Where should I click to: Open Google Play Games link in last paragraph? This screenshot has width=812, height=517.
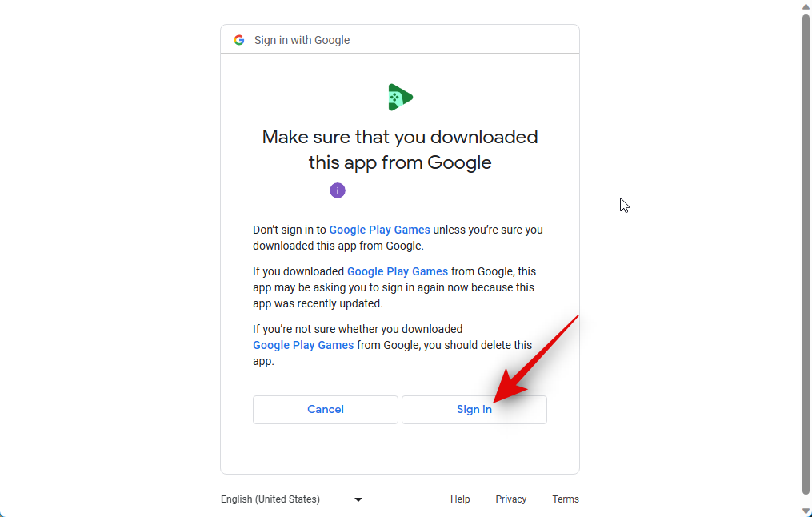tap(303, 345)
